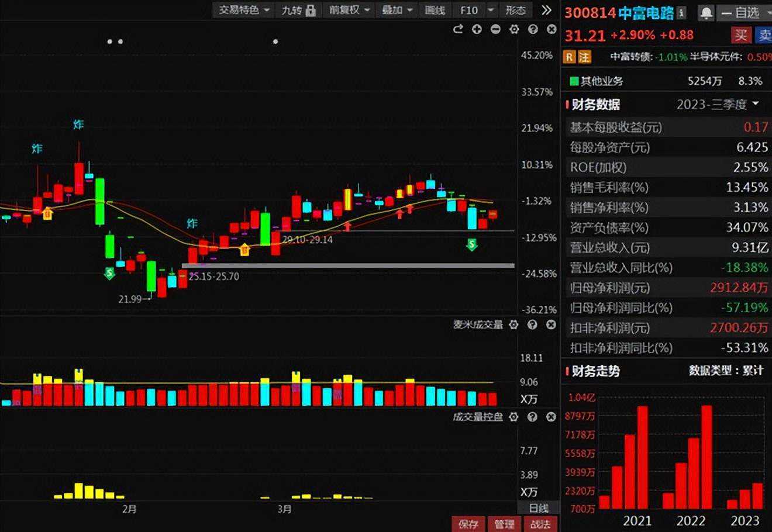The width and height of the screenshot is (772, 532).
Task: Open the 前复权 adjustment dropdown
Action: tap(350, 10)
